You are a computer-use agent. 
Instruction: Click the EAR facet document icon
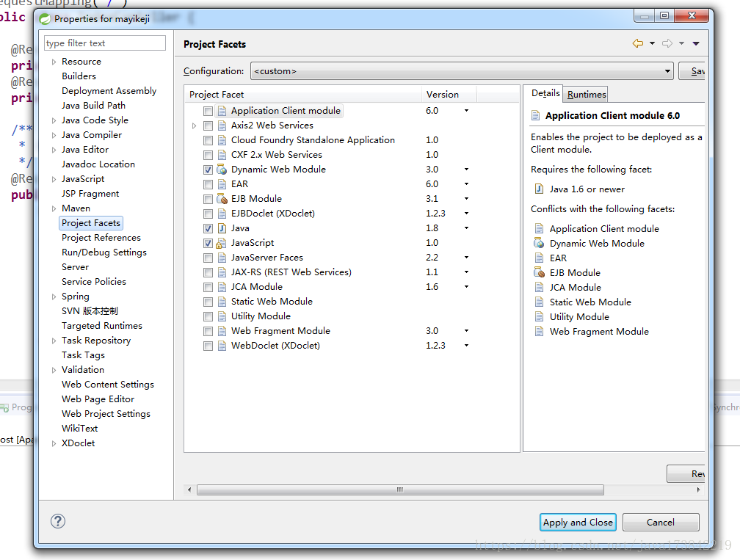(x=222, y=184)
